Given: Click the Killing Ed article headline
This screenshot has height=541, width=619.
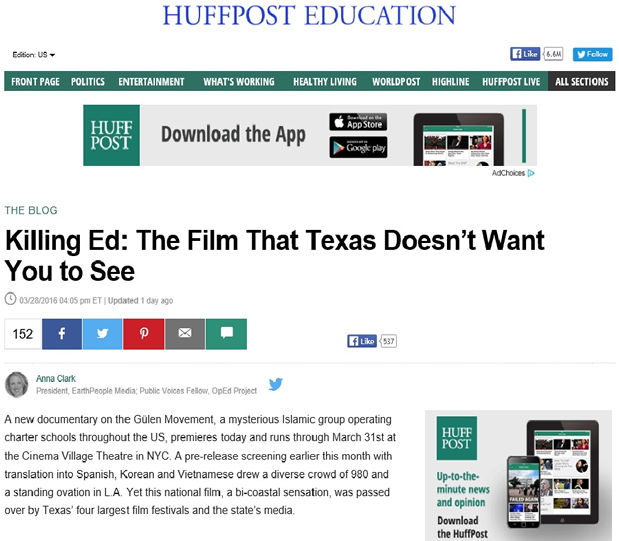Looking at the screenshot, I should click(x=274, y=255).
